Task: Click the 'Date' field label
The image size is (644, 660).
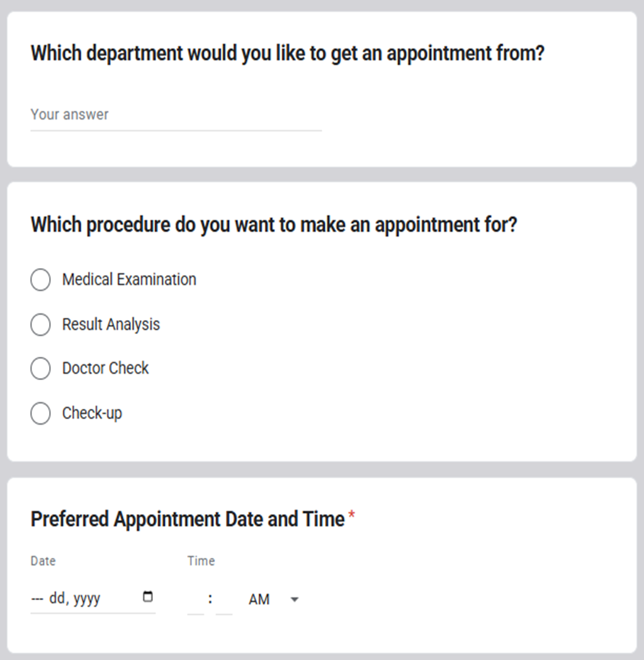Action: pos(43,561)
